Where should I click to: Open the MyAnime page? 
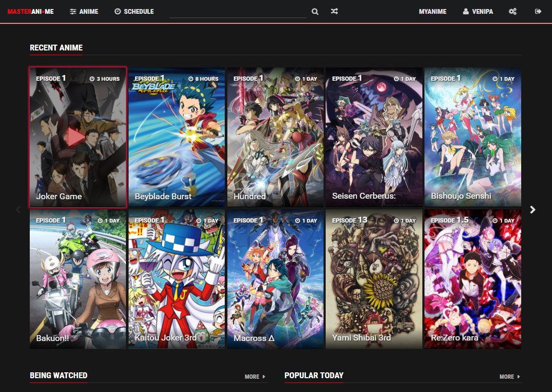pos(432,12)
